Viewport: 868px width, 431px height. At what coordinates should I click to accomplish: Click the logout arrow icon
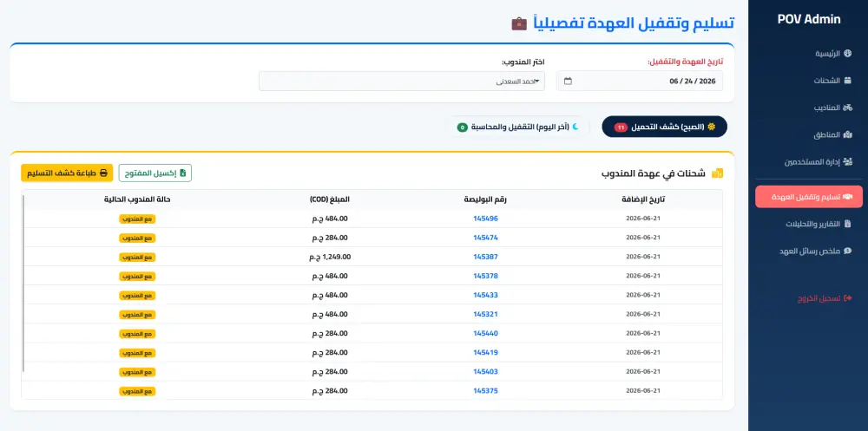pos(847,298)
